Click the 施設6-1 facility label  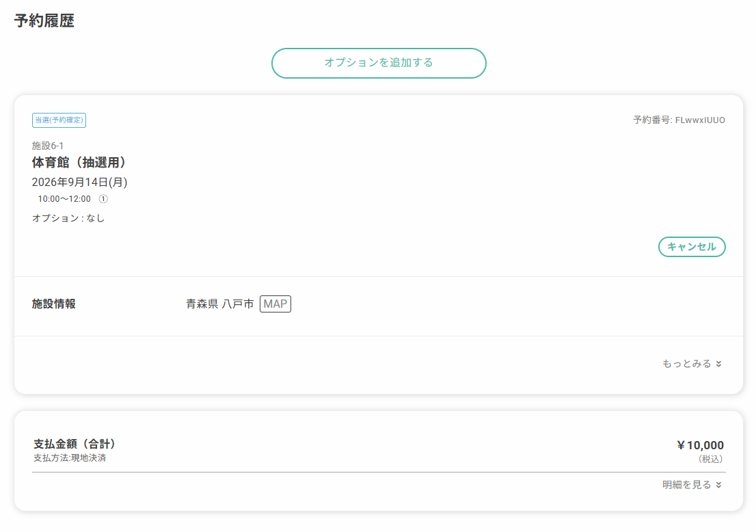(x=48, y=146)
